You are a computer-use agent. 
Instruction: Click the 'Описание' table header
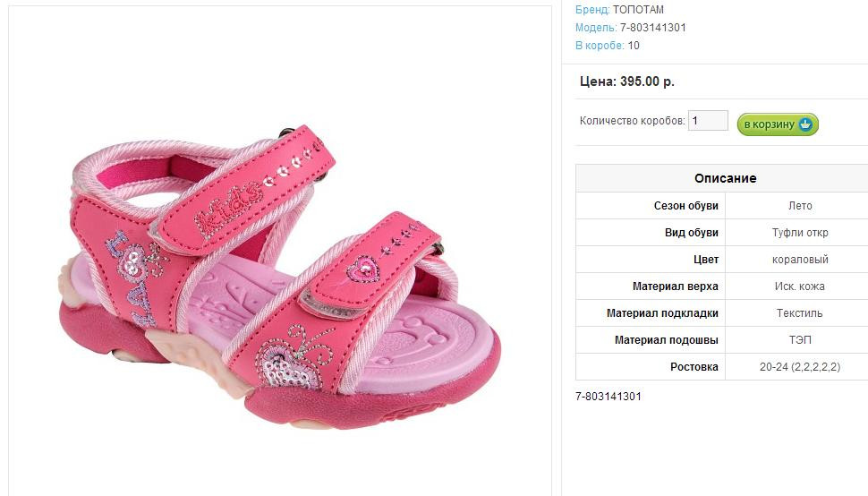coord(725,178)
